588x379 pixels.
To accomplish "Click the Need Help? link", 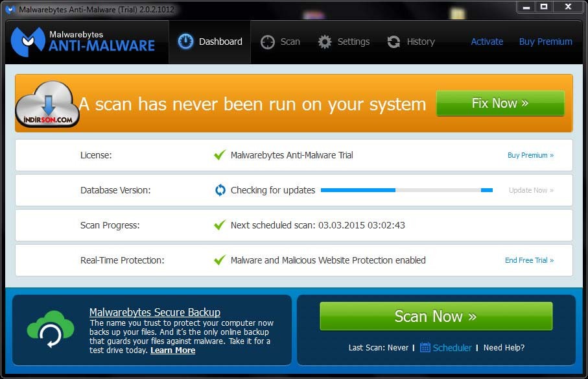I will click(504, 348).
